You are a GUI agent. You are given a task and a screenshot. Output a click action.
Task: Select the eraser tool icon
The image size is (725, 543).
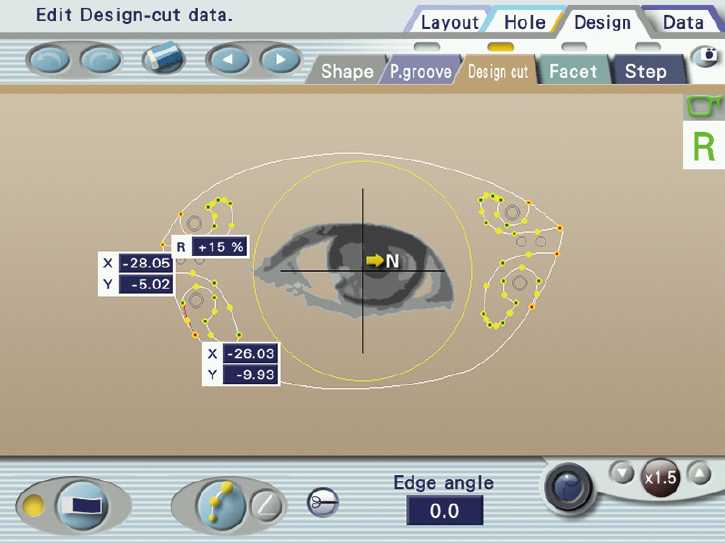click(x=163, y=59)
